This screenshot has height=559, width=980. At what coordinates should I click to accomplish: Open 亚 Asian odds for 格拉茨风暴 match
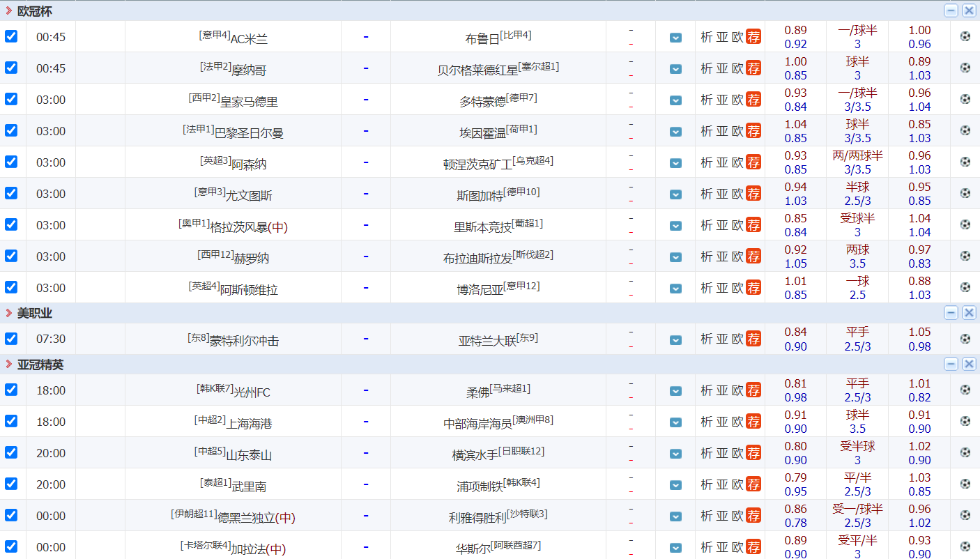pos(722,225)
